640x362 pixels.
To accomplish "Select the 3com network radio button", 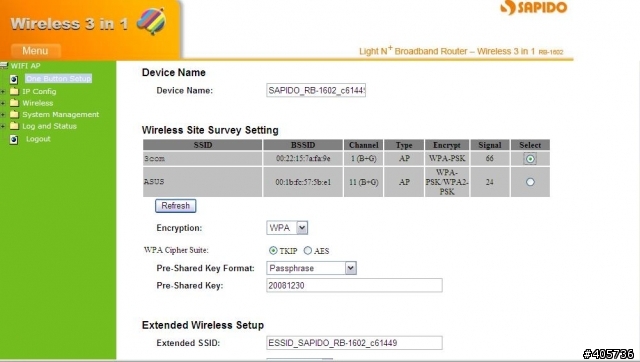I will pyautogui.click(x=530, y=159).
